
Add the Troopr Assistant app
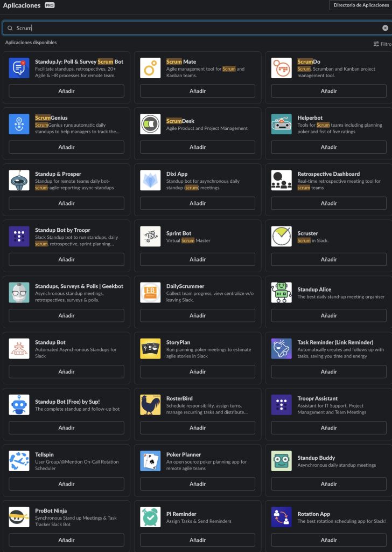[x=328, y=427]
